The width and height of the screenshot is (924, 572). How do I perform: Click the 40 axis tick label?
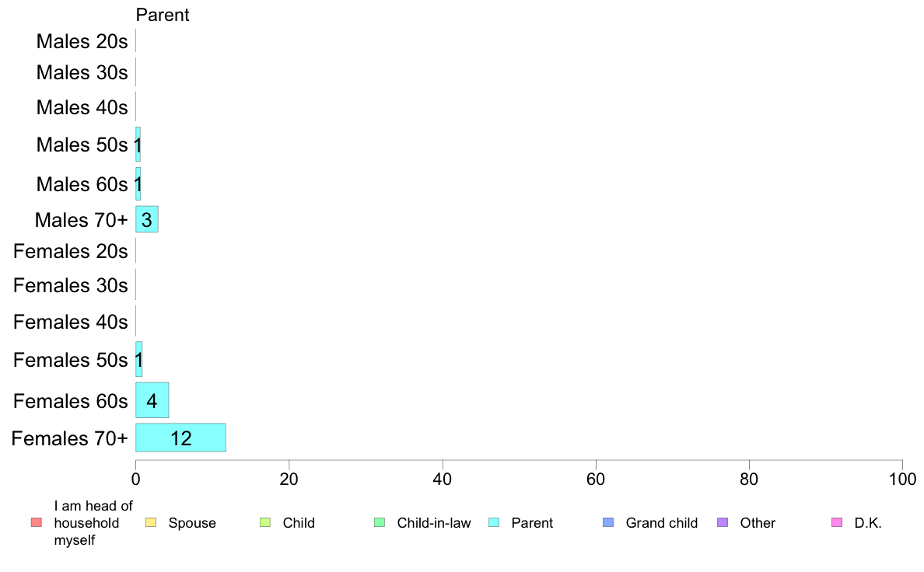443,479
